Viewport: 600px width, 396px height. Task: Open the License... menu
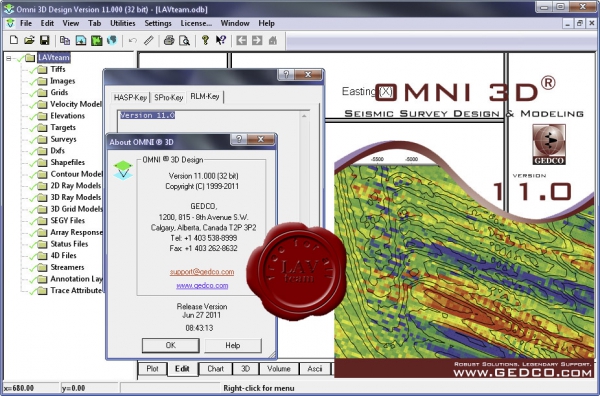pos(196,23)
